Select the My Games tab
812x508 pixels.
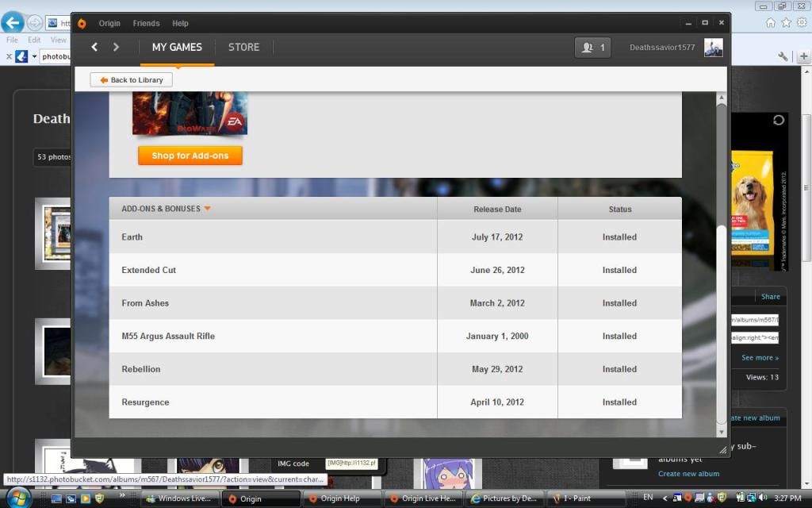click(177, 48)
